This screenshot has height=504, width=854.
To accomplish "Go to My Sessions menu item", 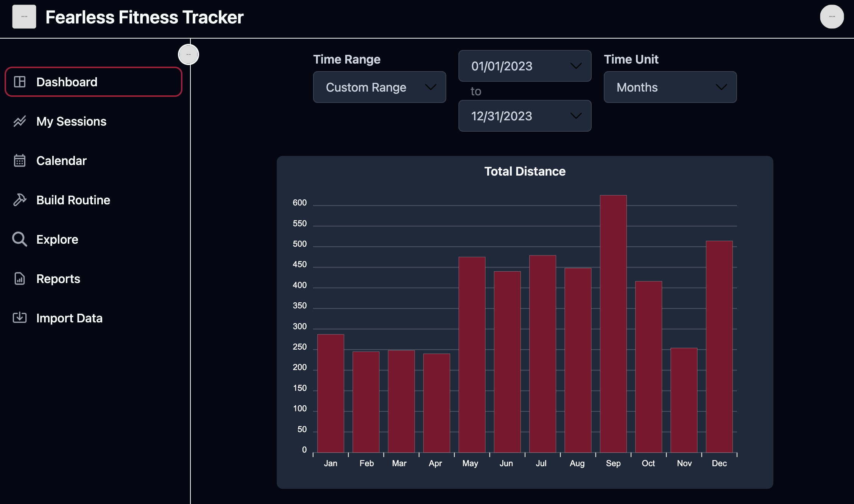I will [x=71, y=121].
